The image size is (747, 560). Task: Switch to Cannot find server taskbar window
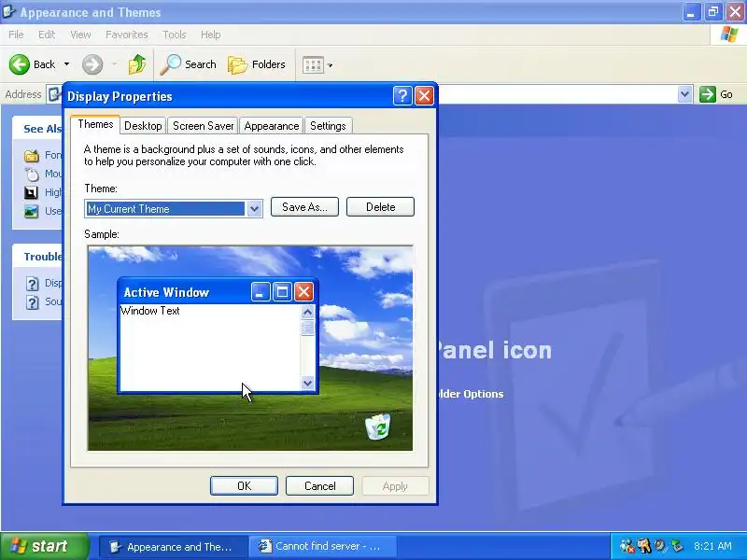(322, 547)
